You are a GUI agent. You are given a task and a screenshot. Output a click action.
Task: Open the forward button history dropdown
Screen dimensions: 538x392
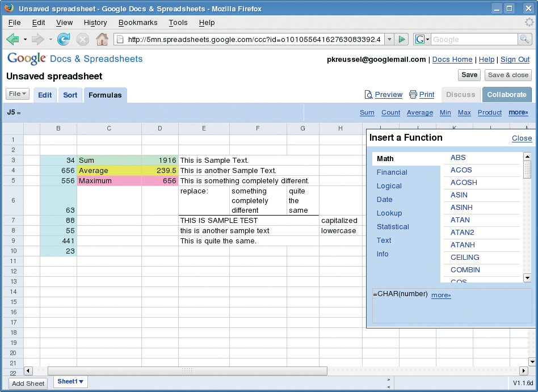51,40
